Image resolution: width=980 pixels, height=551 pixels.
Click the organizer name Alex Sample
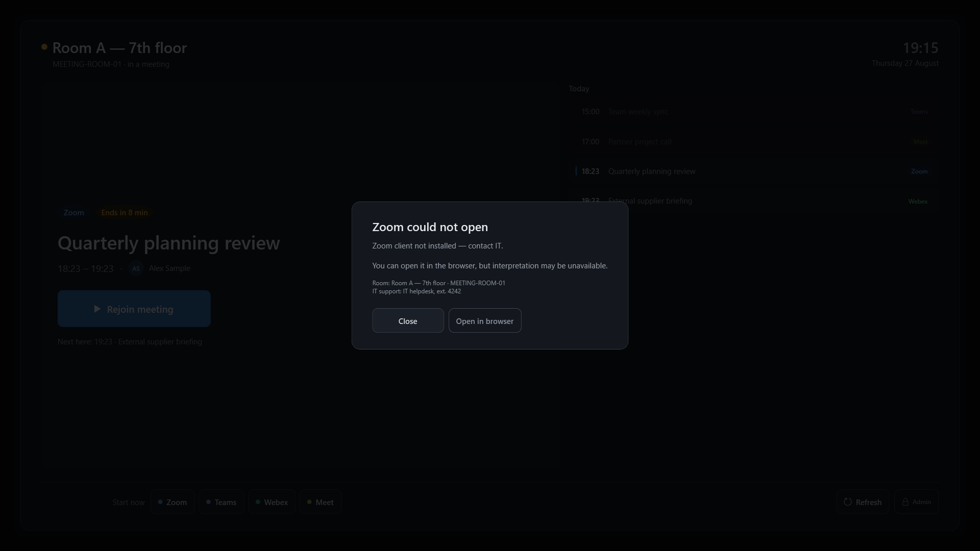point(169,268)
